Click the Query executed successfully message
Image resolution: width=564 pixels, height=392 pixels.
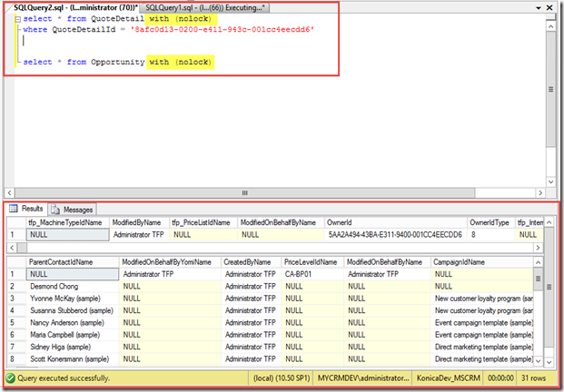coord(64,378)
